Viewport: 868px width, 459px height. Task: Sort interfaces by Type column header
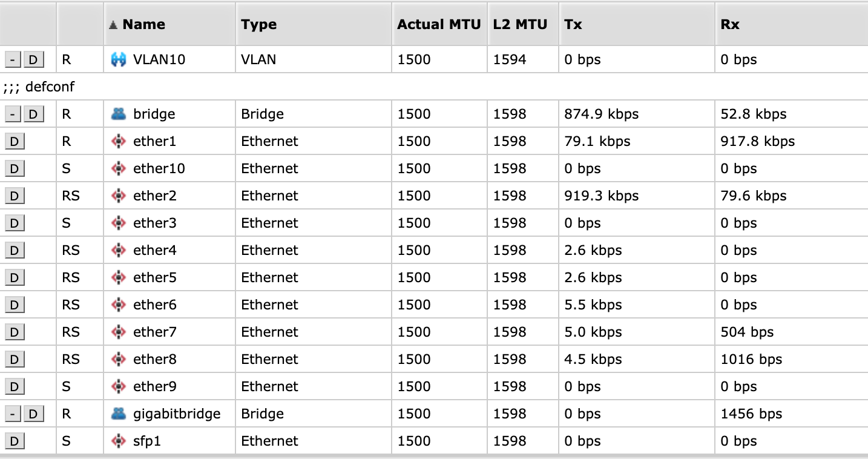(x=258, y=24)
